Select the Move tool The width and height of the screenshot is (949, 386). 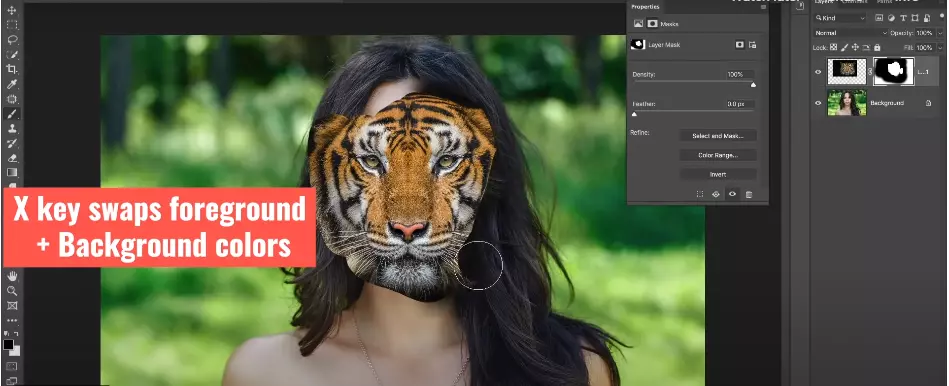(x=11, y=10)
